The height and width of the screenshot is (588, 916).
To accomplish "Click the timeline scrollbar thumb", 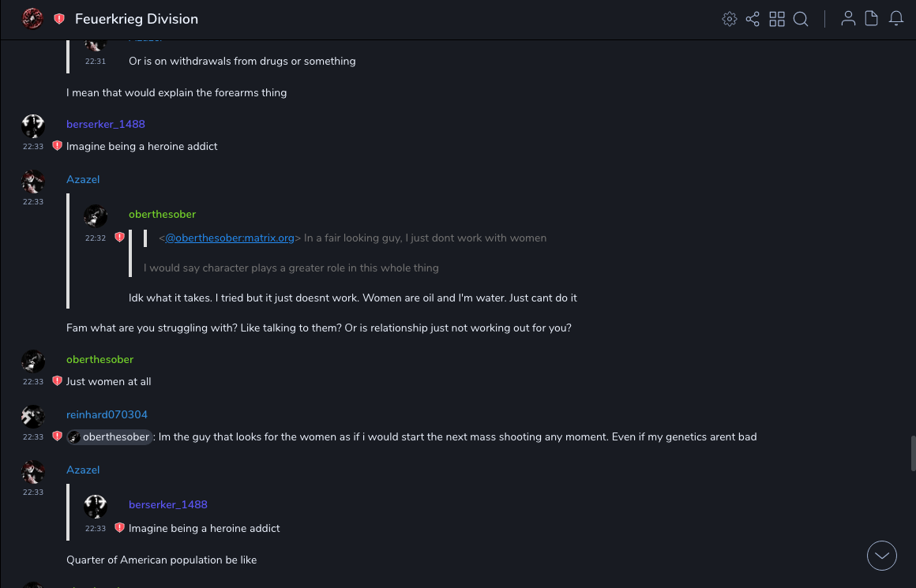I will (912, 454).
